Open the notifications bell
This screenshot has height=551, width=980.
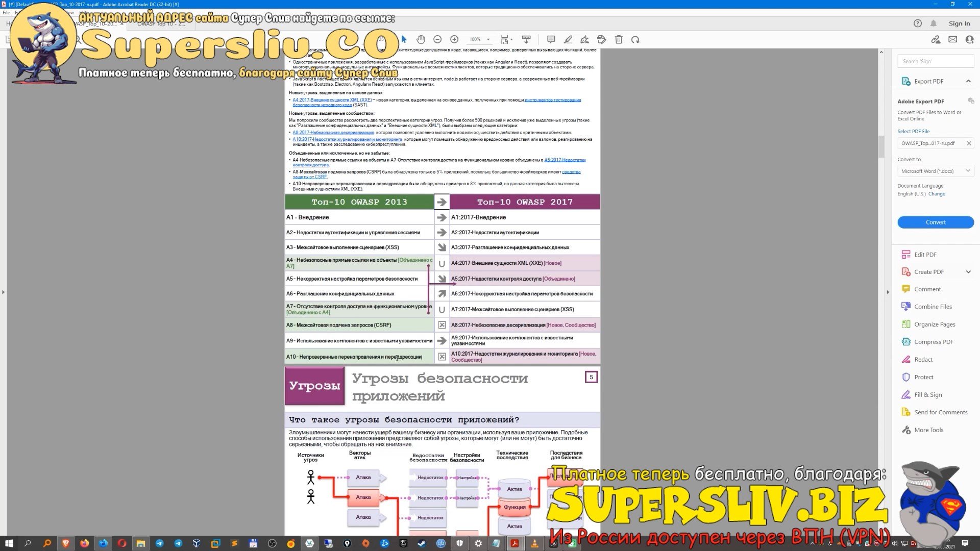934,23
